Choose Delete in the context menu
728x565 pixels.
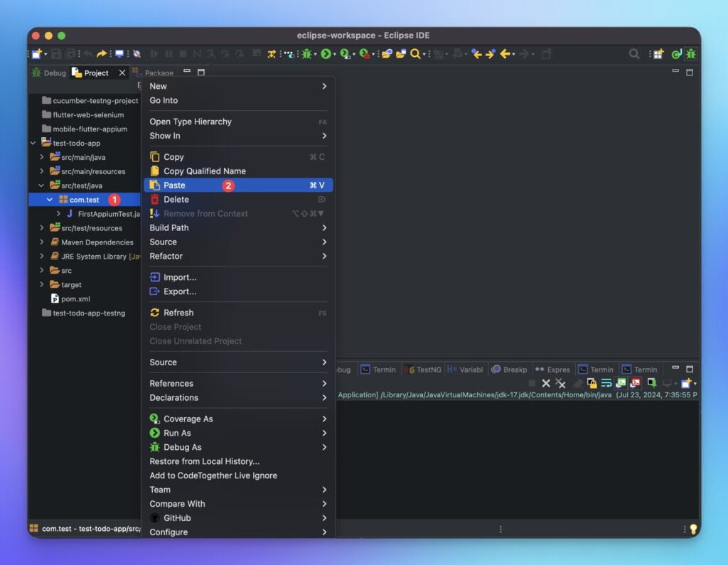[237, 199]
